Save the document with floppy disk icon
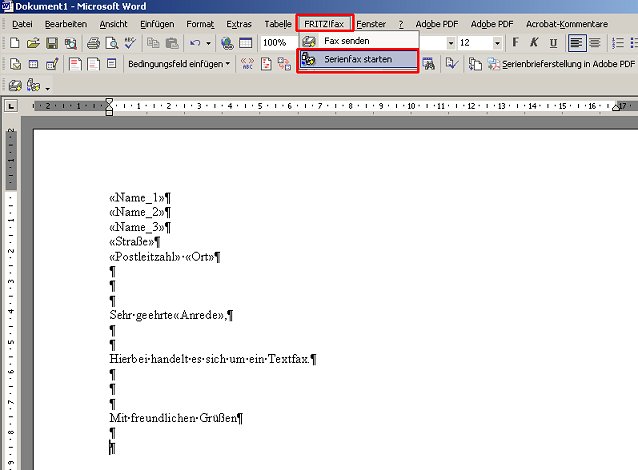Screen dimensions: 638x470 (x=52, y=43)
